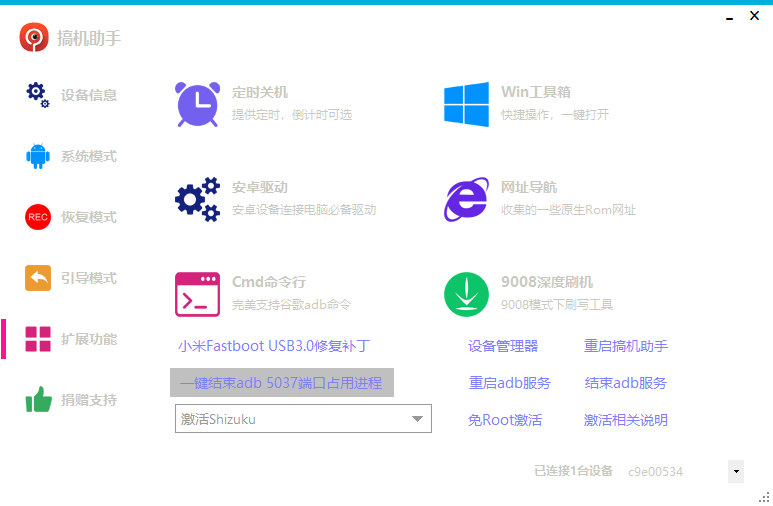Viewport: 773px width, 506px height.
Task: Select the 扩展功能 sidebar tab
Action: click(88, 339)
